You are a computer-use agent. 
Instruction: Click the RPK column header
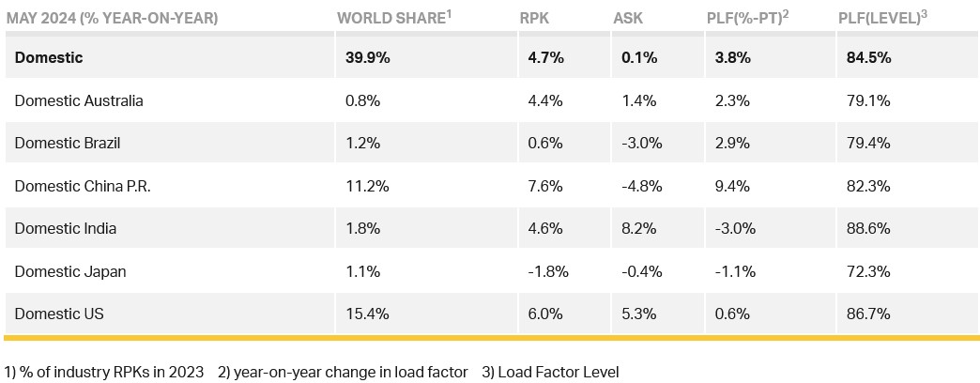click(x=535, y=19)
